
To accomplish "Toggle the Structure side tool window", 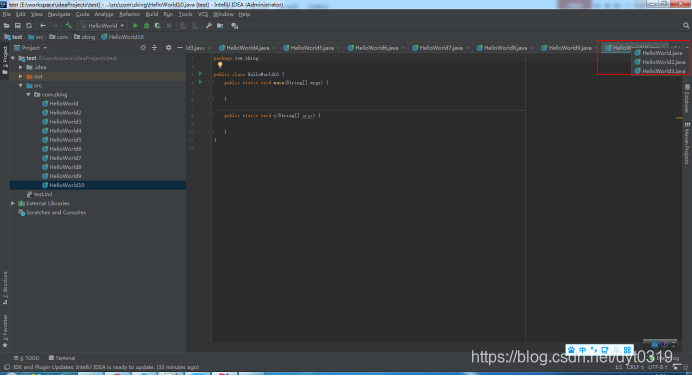I will [x=5, y=288].
